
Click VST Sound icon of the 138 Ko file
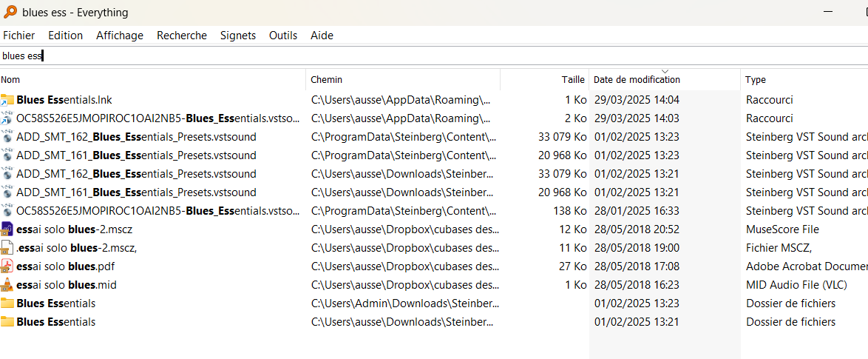pyautogui.click(x=7, y=211)
